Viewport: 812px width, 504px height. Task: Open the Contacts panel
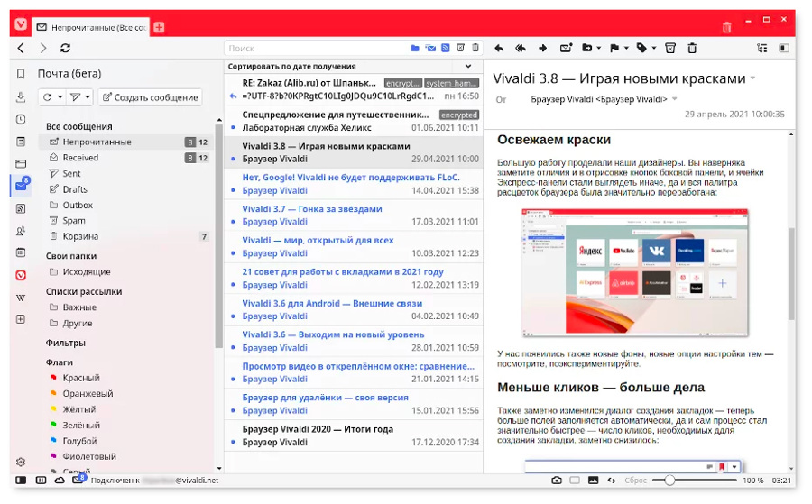pyautogui.click(x=21, y=231)
